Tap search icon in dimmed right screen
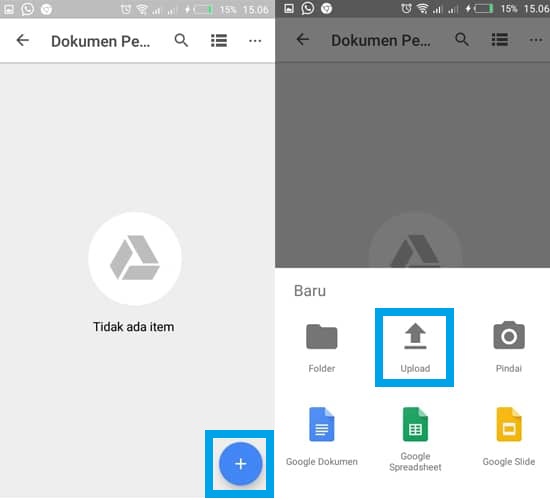Image resolution: width=550 pixels, height=500 pixels. [462, 40]
